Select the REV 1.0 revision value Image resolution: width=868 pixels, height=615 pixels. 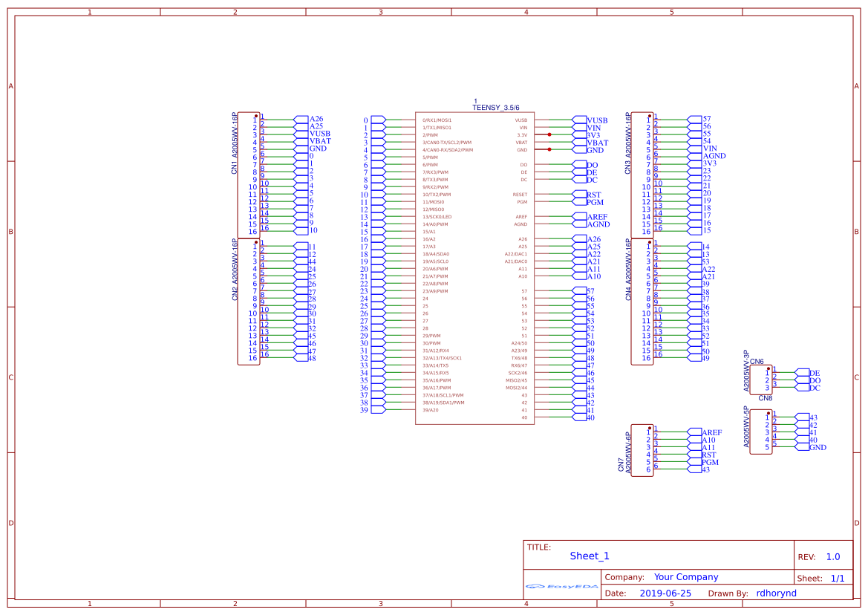click(x=832, y=557)
